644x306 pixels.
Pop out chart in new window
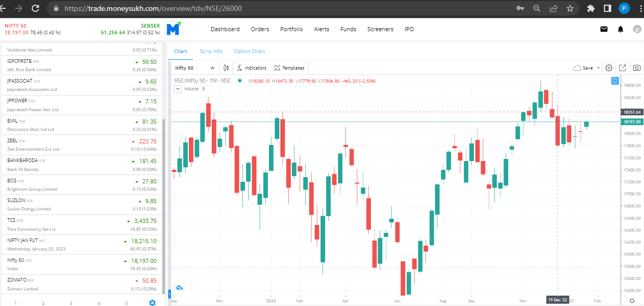622,68
